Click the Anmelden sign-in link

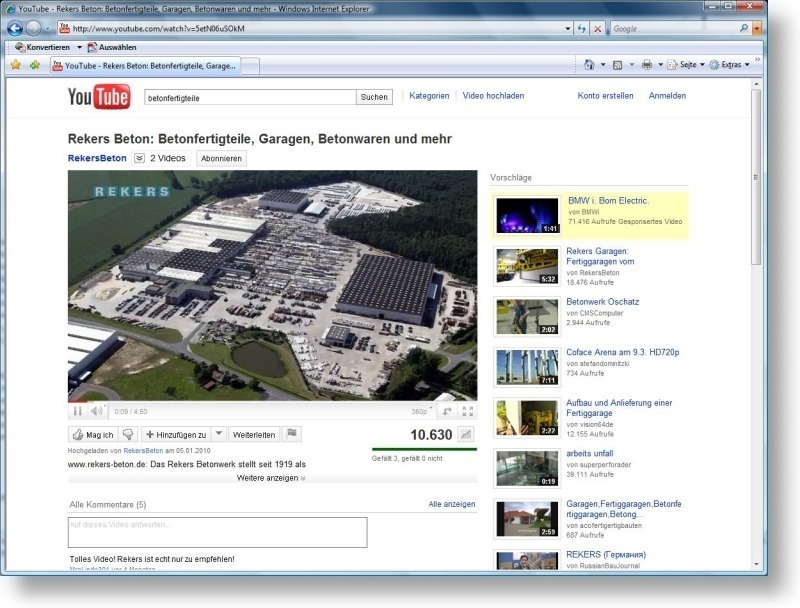point(667,96)
